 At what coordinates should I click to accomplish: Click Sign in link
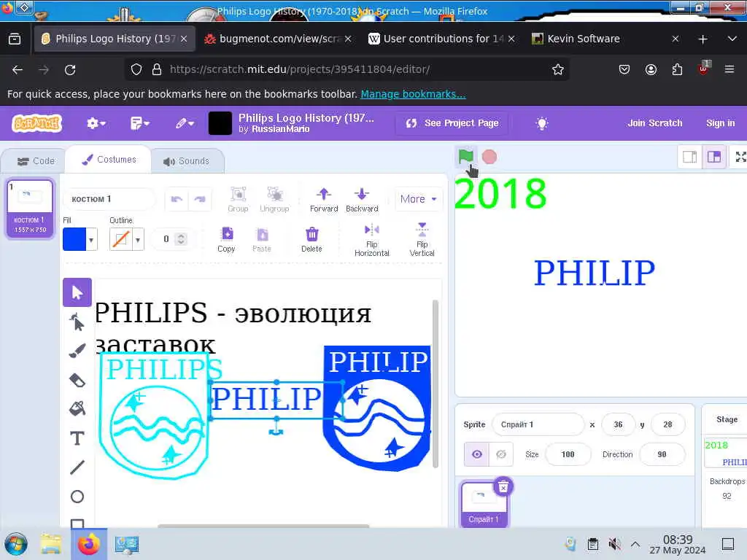[720, 123]
